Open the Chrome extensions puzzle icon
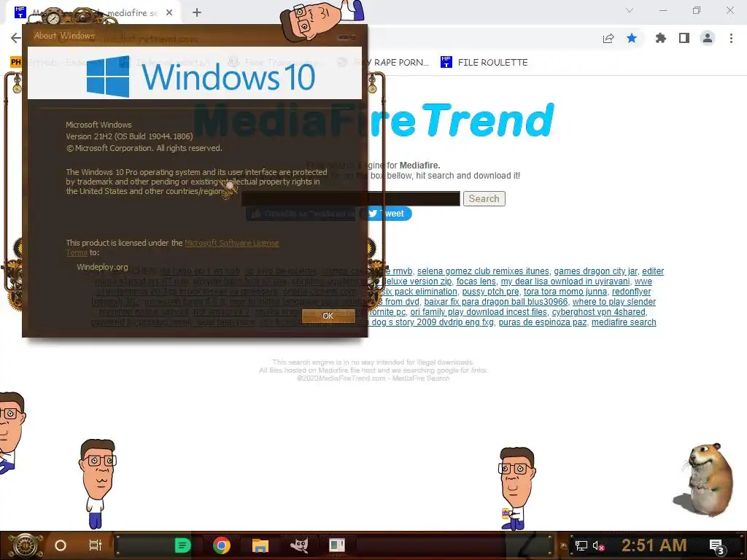This screenshot has width=747, height=560. pyautogui.click(x=661, y=38)
